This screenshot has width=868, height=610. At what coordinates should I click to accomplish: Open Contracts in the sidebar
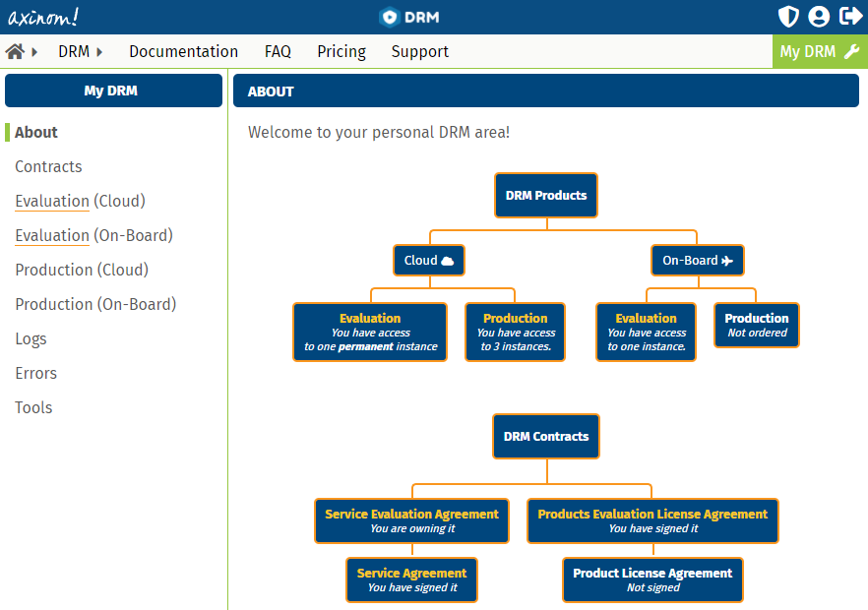[49, 166]
